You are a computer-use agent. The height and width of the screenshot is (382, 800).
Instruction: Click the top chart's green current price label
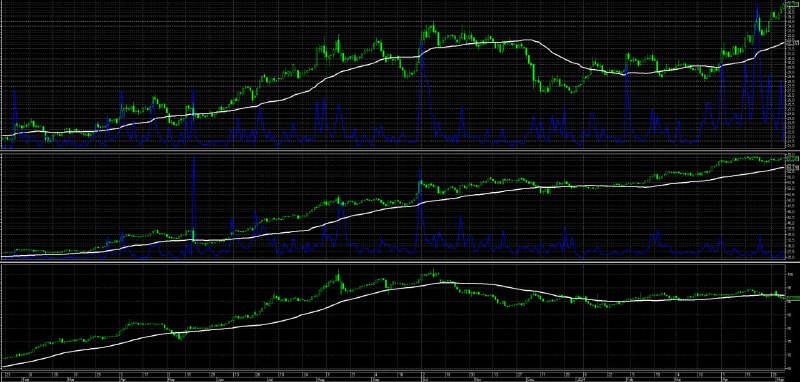[x=792, y=4]
